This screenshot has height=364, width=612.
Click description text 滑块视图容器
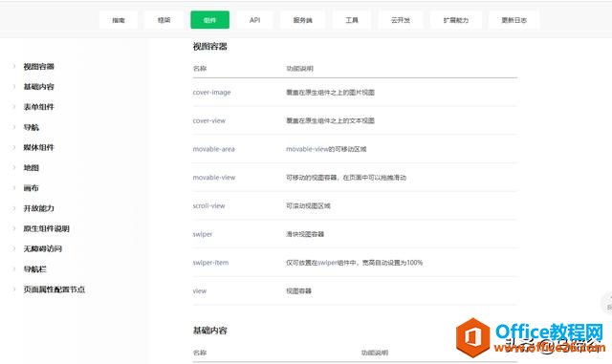click(x=305, y=234)
